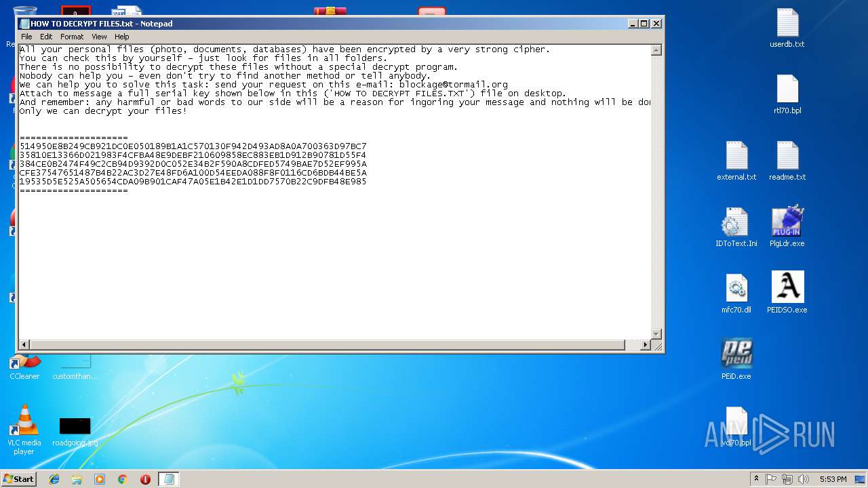Select the IDToText.ini desktop file

(736, 228)
